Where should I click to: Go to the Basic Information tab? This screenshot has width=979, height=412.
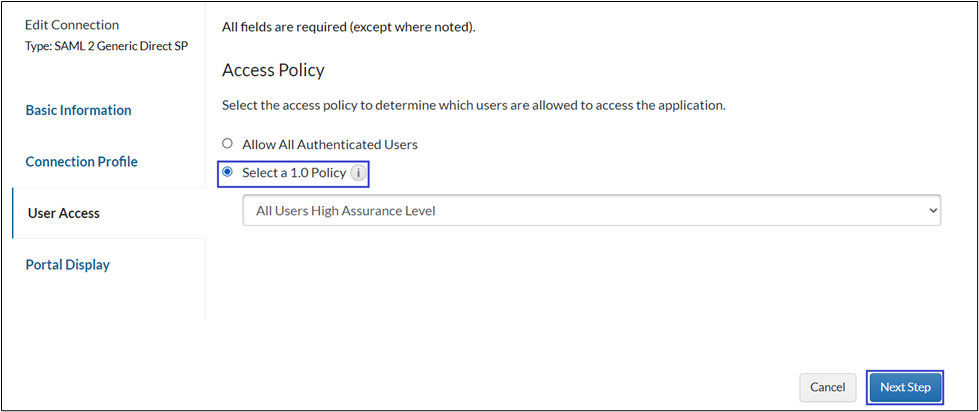pyautogui.click(x=78, y=110)
